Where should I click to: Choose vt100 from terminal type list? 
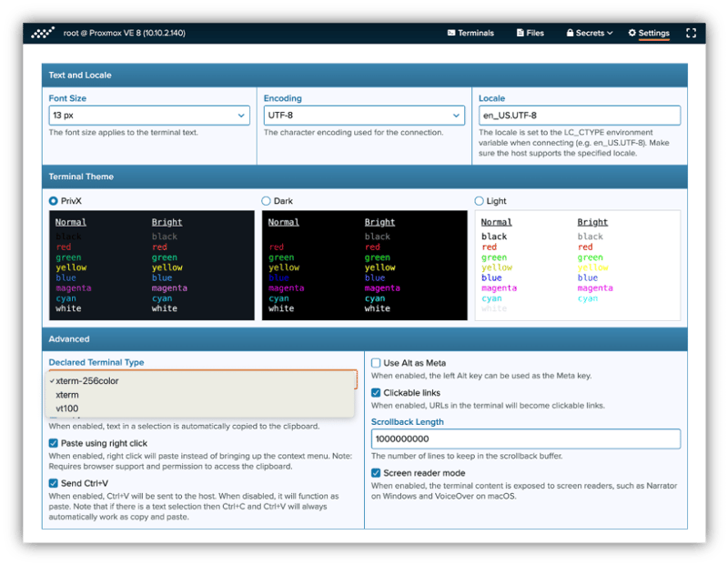pos(67,409)
